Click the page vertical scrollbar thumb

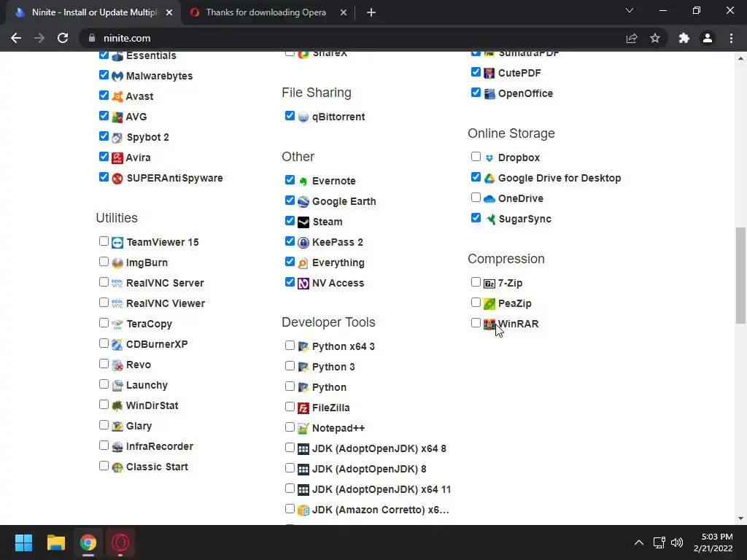click(740, 276)
